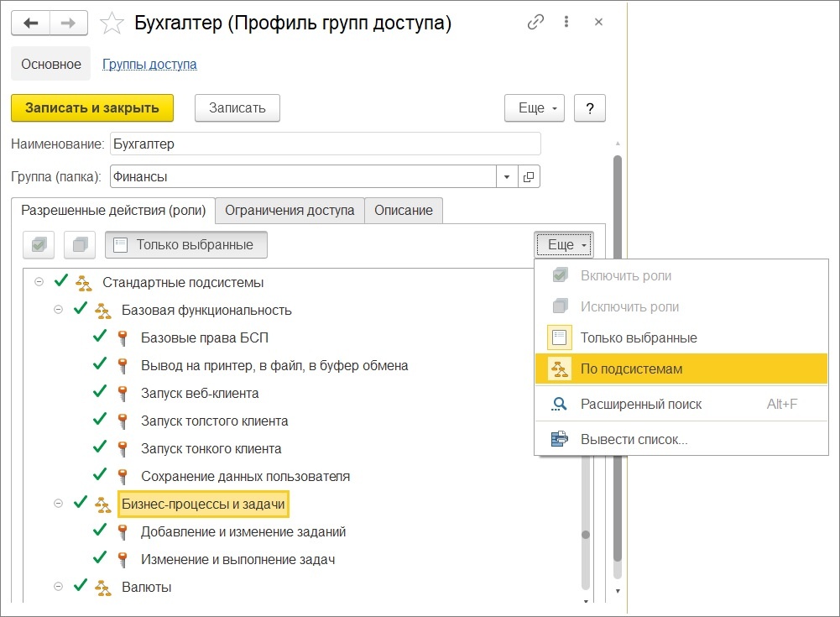
Task: Open Группы доступа link
Action: (149, 65)
